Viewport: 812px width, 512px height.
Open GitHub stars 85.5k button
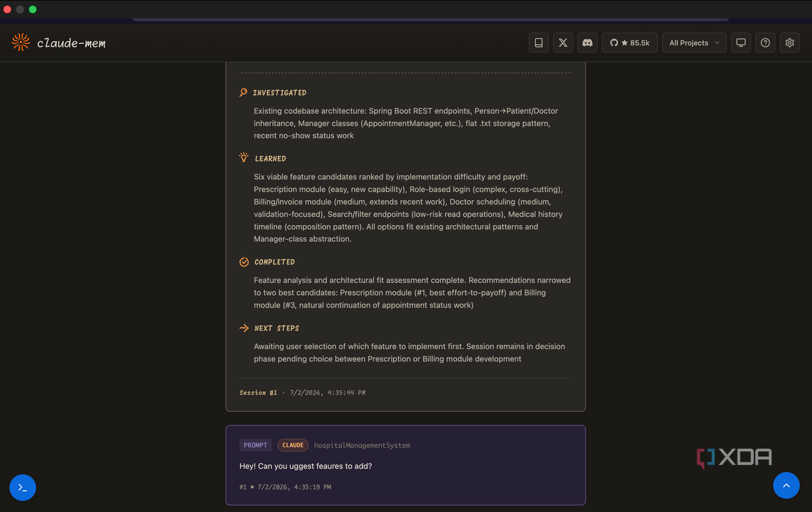(x=630, y=43)
